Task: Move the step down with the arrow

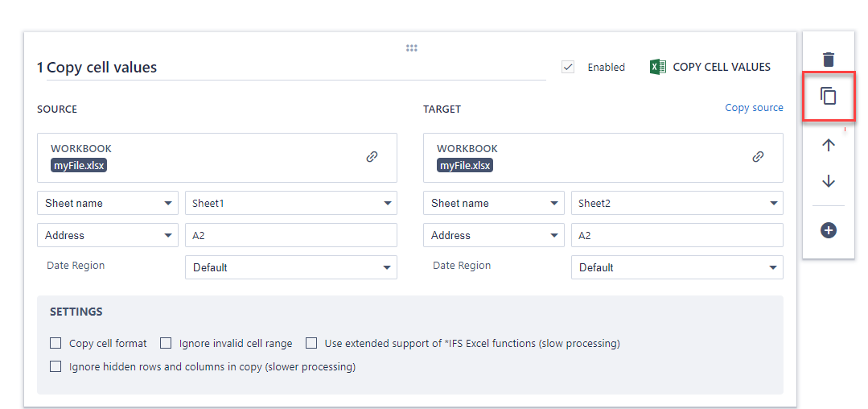Action: [829, 182]
